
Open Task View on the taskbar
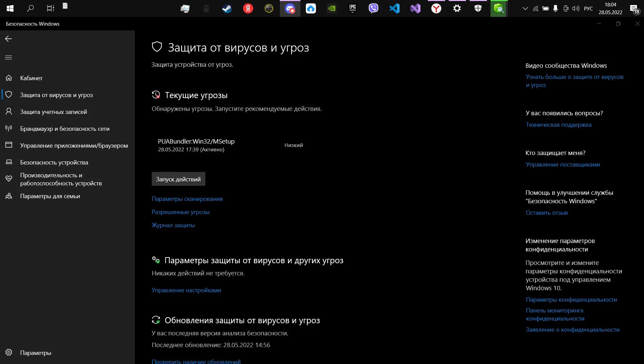click(51, 8)
